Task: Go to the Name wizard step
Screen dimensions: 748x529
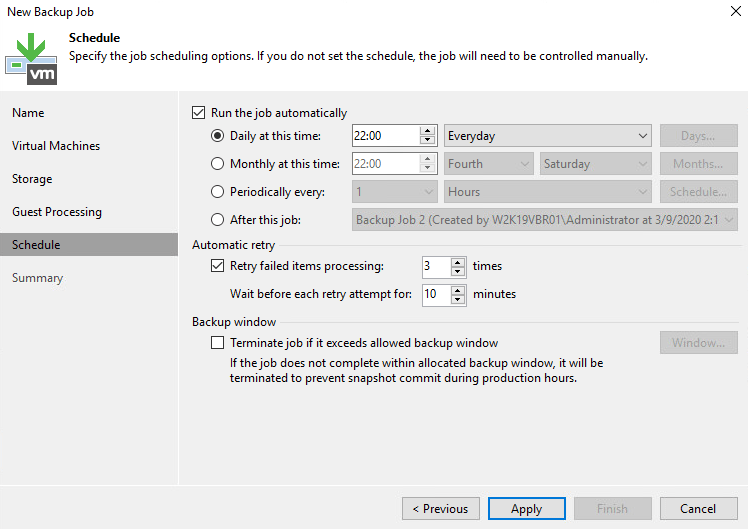Action: 28,113
